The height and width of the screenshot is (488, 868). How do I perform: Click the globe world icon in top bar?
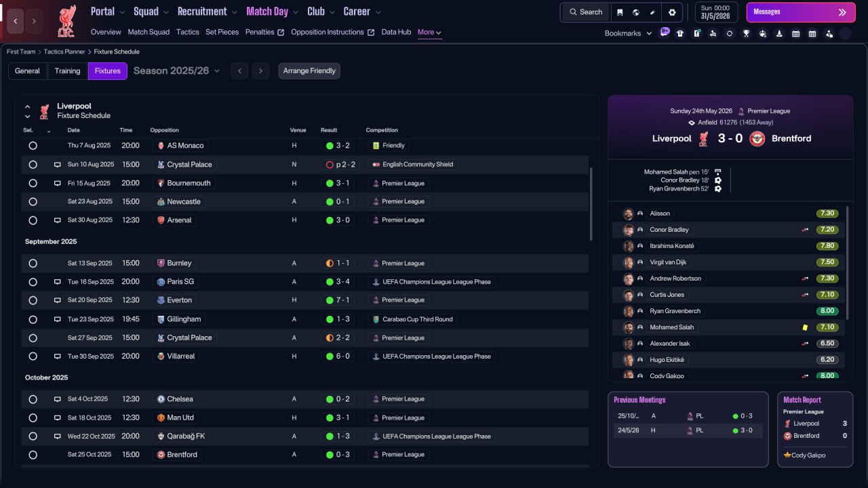pyautogui.click(x=636, y=12)
